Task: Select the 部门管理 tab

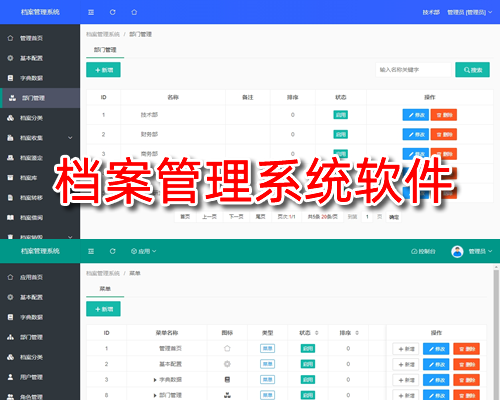Action: point(105,50)
